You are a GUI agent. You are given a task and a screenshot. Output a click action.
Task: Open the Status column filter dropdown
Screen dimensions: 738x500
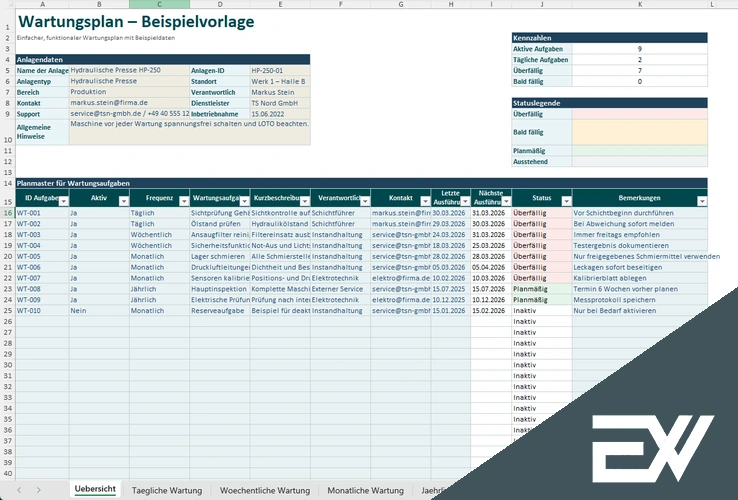pos(566,202)
